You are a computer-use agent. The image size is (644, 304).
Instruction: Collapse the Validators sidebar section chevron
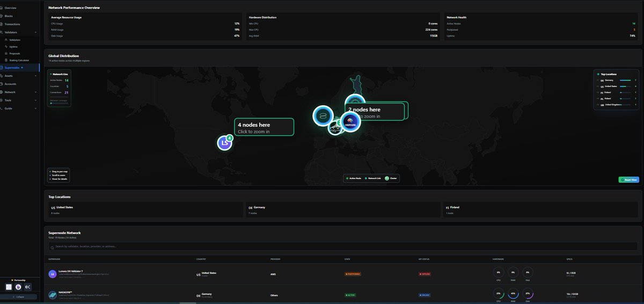point(35,32)
